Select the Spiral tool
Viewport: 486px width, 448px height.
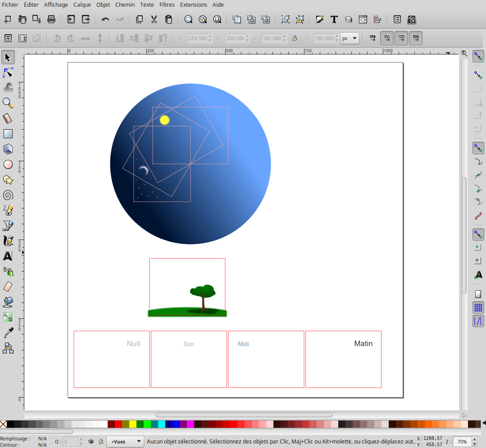click(8, 195)
